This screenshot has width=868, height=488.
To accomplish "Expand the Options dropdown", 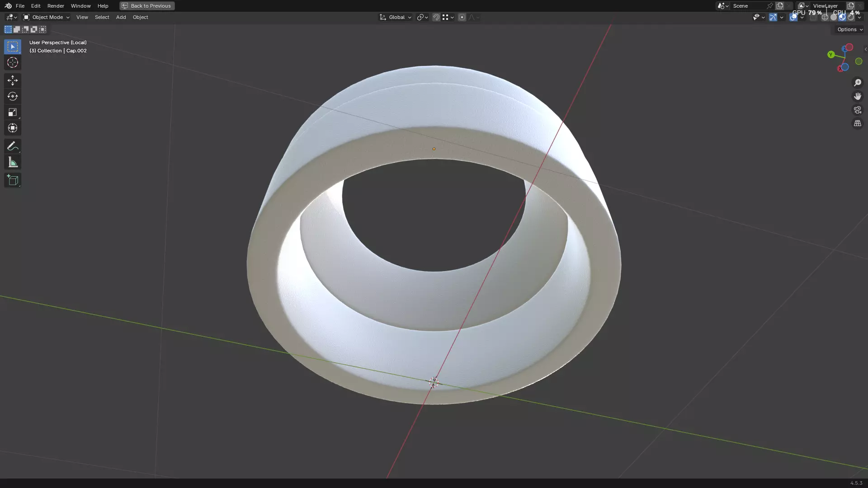I will (849, 29).
